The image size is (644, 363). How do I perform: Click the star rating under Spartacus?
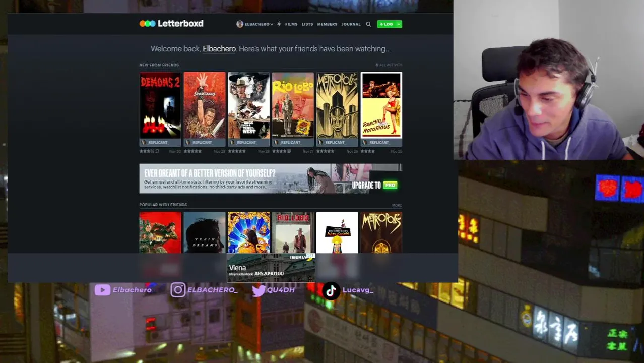coord(192,151)
